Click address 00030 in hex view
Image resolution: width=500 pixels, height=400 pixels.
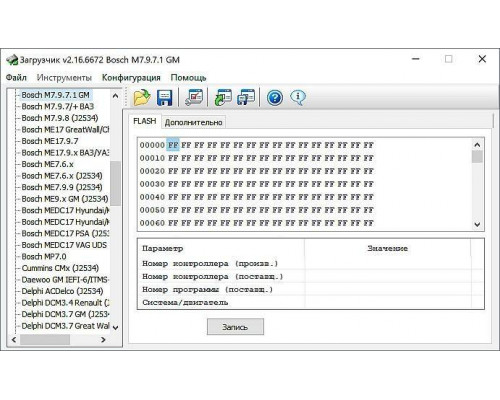[x=152, y=184]
